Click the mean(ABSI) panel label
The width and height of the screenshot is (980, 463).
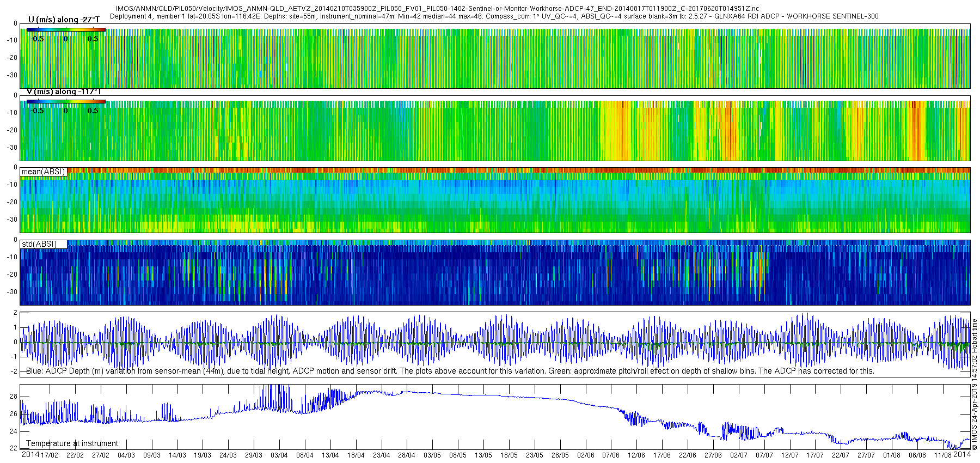(43, 172)
